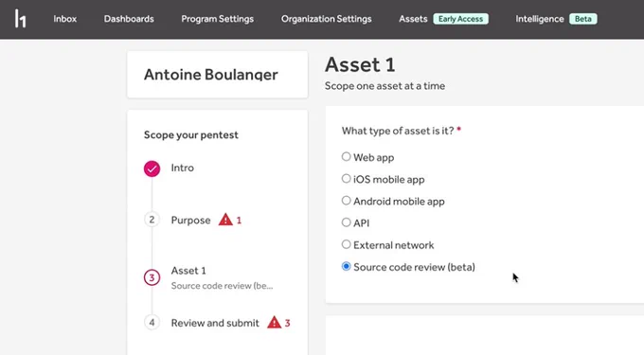The image size is (644, 355).
Task: Open the Inbox page
Action: click(65, 19)
